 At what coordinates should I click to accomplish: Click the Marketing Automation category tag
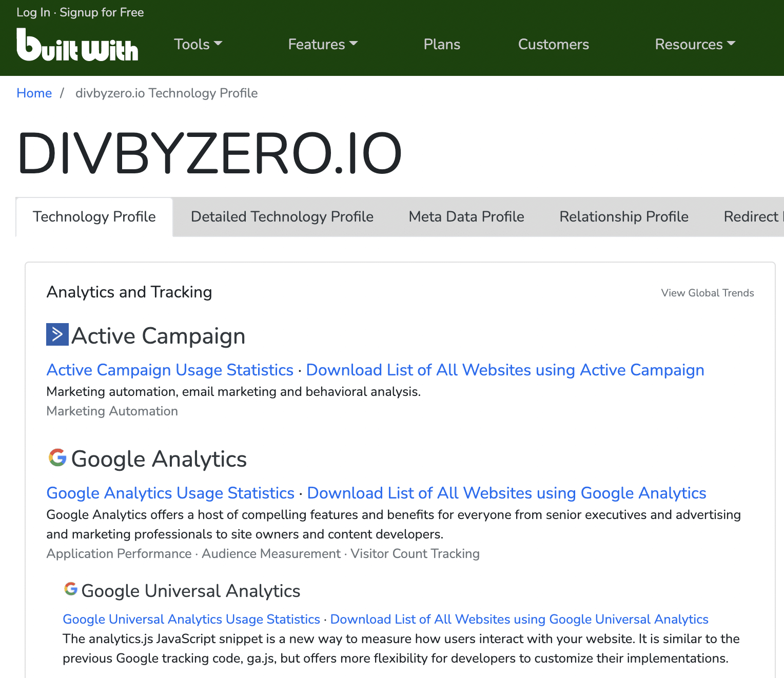[x=112, y=411]
